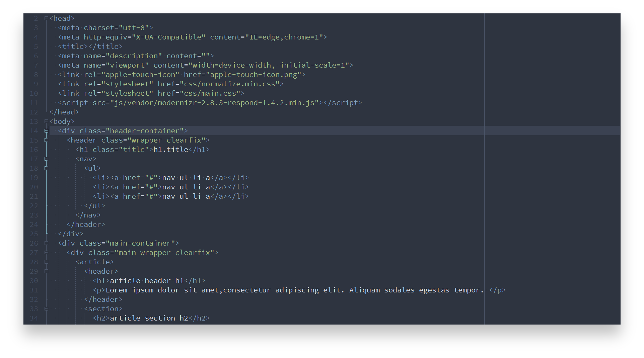Click the closing </div> tag on line 25
This screenshot has width=644, height=358.
pos(71,234)
